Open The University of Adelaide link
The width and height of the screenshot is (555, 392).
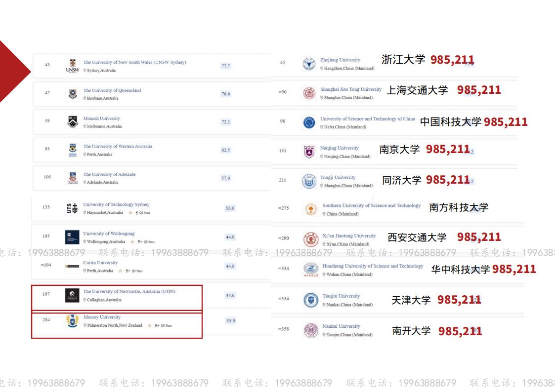pos(109,174)
